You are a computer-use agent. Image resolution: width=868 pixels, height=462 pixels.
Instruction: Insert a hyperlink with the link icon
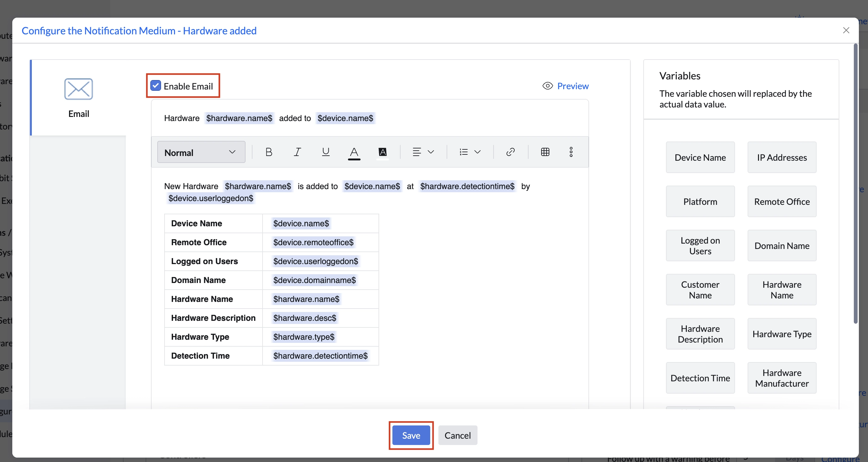click(x=511, y=152)
